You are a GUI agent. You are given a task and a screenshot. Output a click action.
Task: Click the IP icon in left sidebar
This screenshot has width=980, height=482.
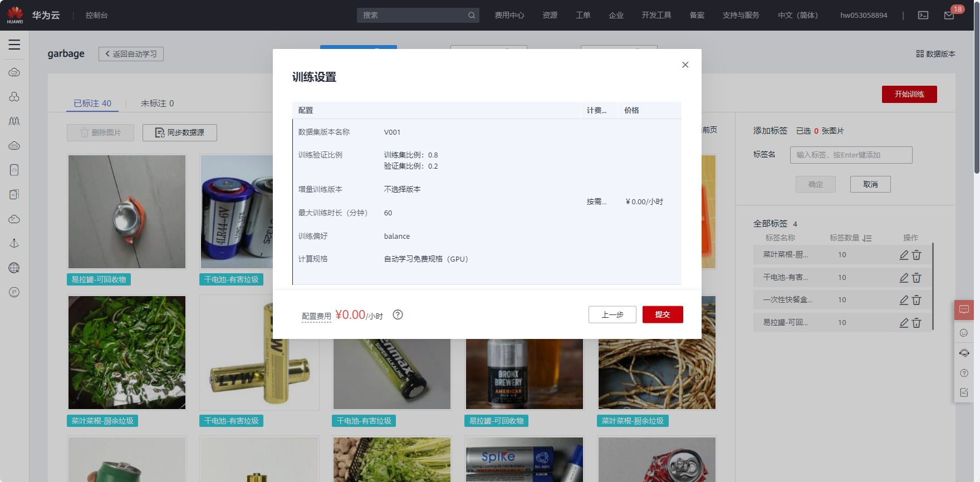(14, 292)
